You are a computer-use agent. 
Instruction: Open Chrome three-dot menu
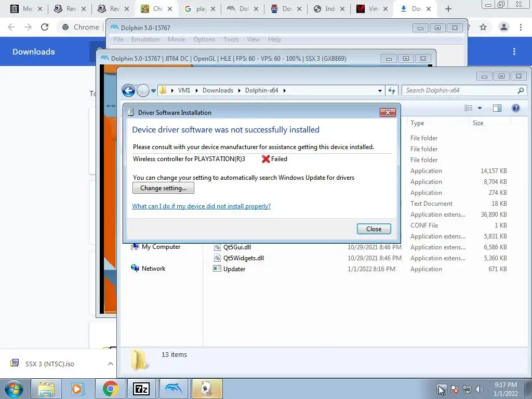point(521,27)
